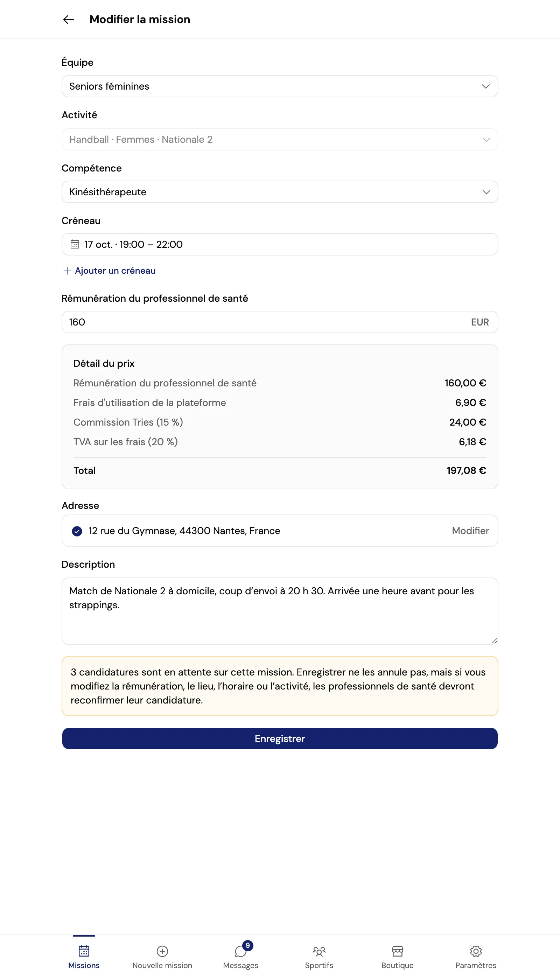Open Messages chat bubble icon

241,951
